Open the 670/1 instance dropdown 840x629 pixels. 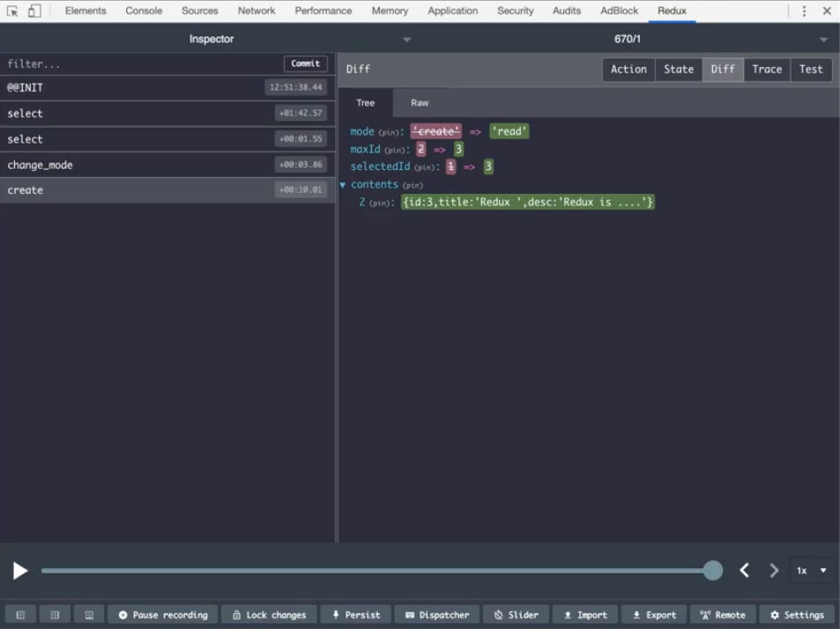[629, 39]
